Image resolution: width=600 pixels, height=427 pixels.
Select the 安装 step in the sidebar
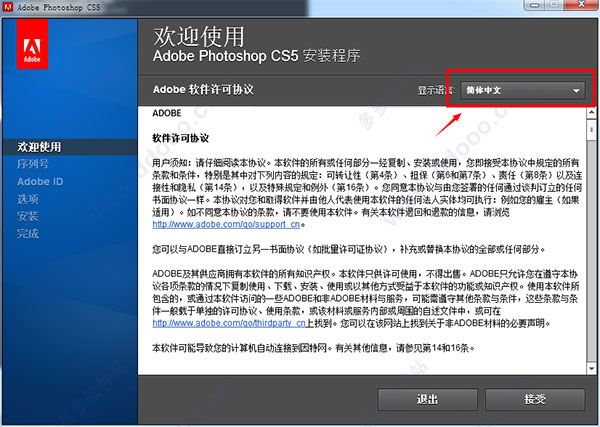click(x=27, y=216)
